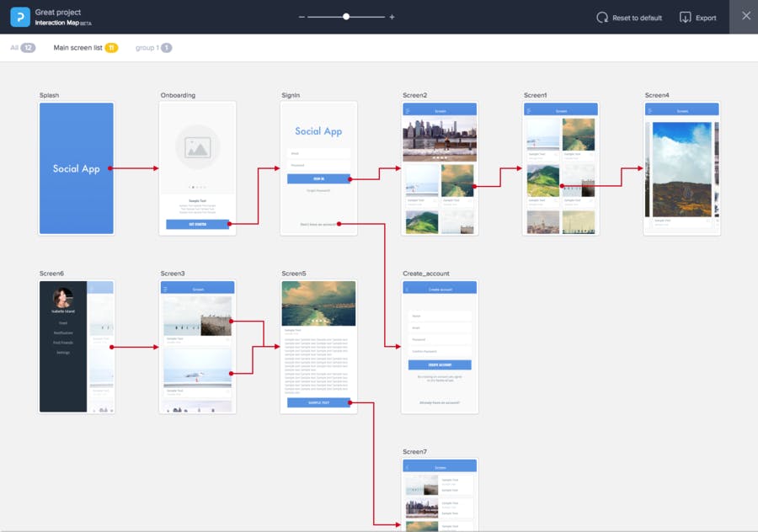Adjust the zoom slider handle

pos(346,17)
